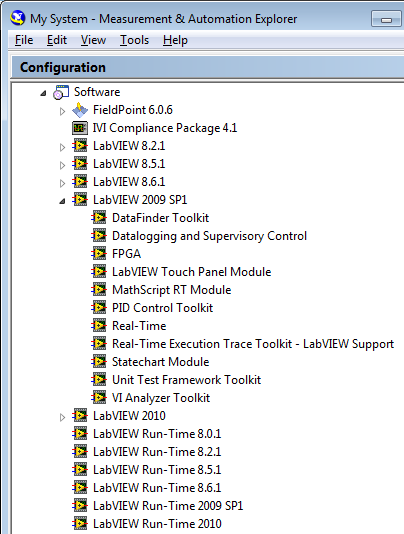Click the Real-Time Execution Trace Toolkit icon
The width and height of the screenshot is (404, 534).
99,344
